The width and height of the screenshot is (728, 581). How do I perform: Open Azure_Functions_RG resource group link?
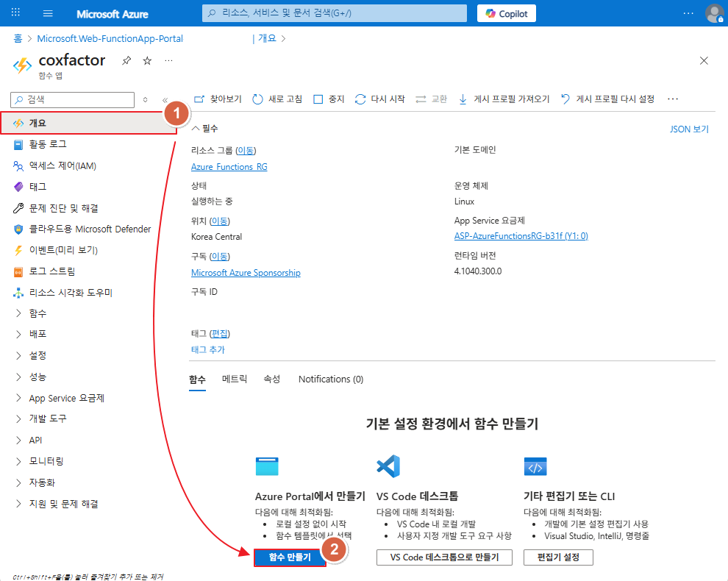(229, 167)
